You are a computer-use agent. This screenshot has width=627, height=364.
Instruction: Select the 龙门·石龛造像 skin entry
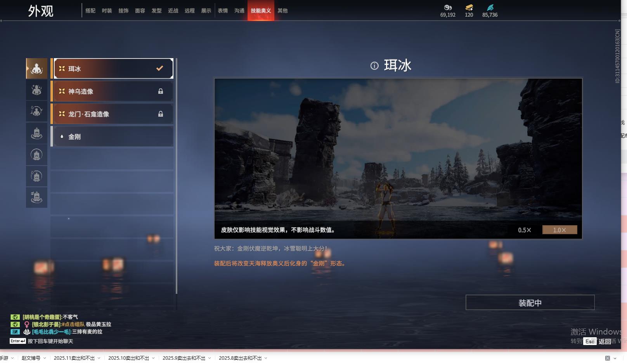click(x=113, y=114)
